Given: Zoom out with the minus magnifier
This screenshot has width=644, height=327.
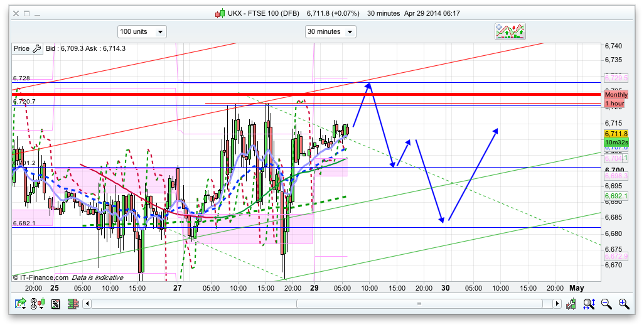Looking at the screenshot, I should pyautogui.click(x=606, y=304).
